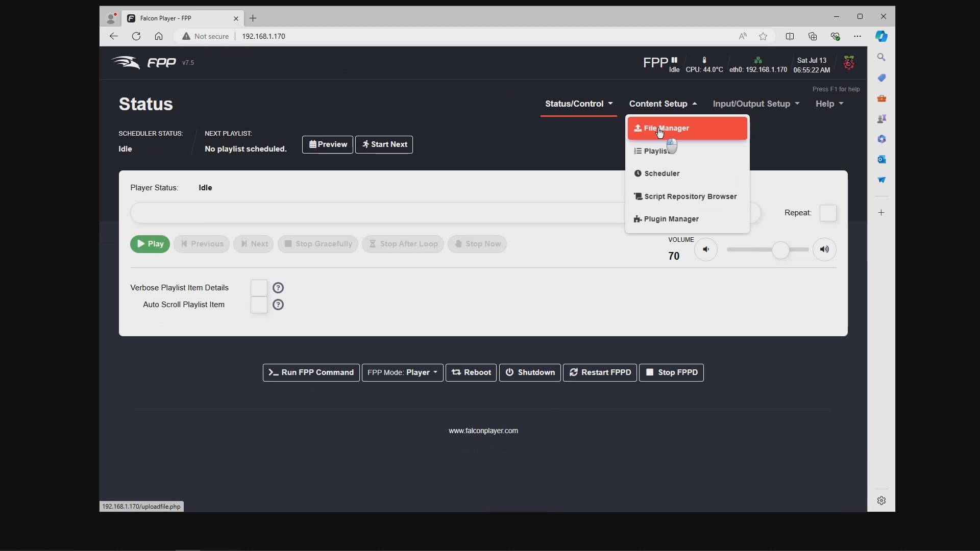Click the Stop Now button
Viewport: 980px width, 551px height.
tap(477, 244)
